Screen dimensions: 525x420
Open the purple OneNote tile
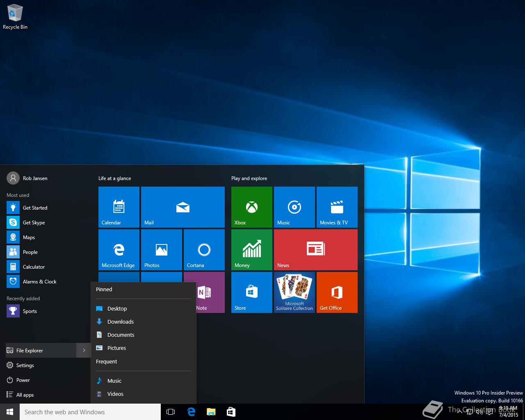210,292
